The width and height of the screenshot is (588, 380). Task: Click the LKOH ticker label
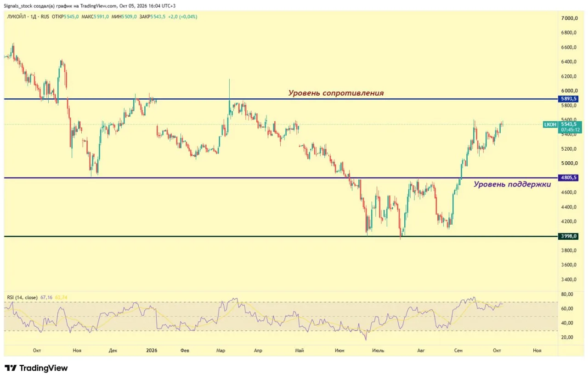tap(550, 125)
